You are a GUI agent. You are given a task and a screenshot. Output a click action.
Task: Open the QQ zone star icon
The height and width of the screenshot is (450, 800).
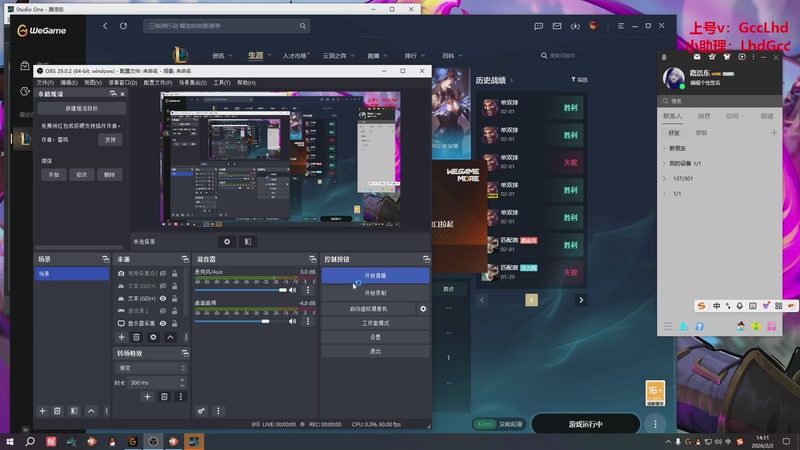pos(712,57)
